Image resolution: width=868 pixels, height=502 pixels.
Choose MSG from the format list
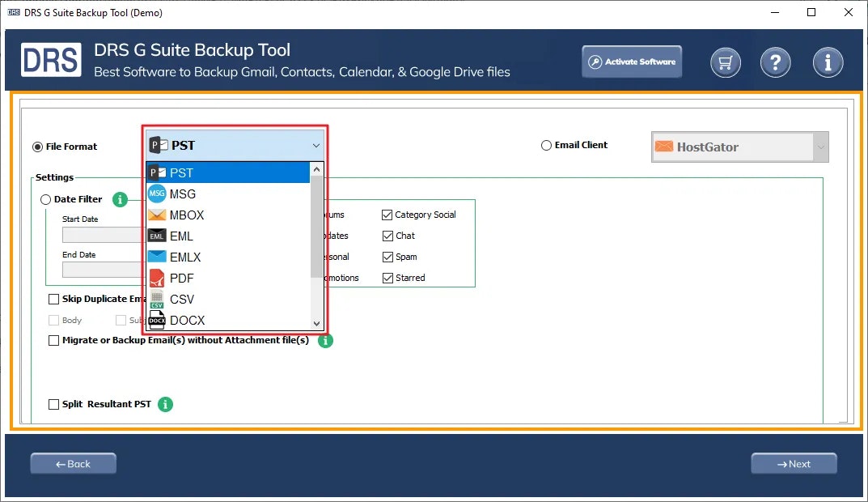click(x=228, y=194)
